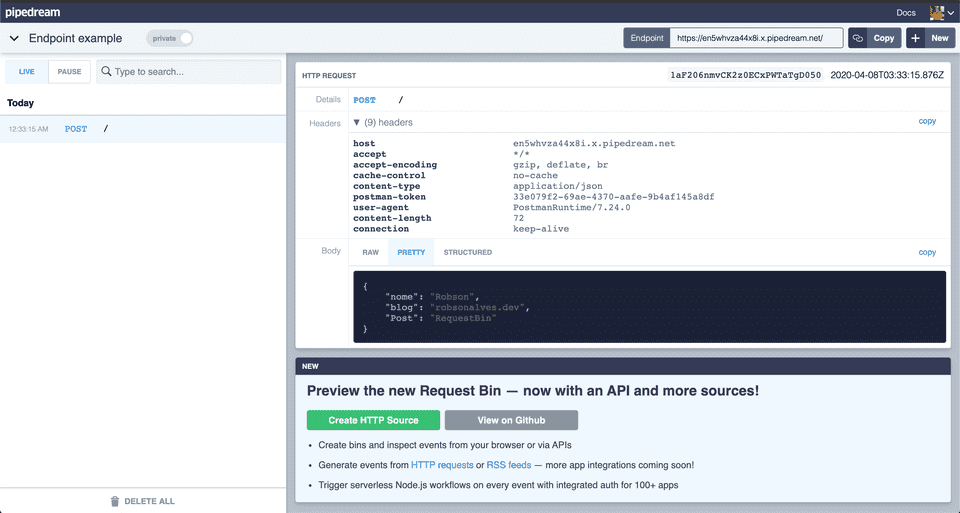
Task: Select the 12:33:15 AM POST request row
Action: point(143,129)
